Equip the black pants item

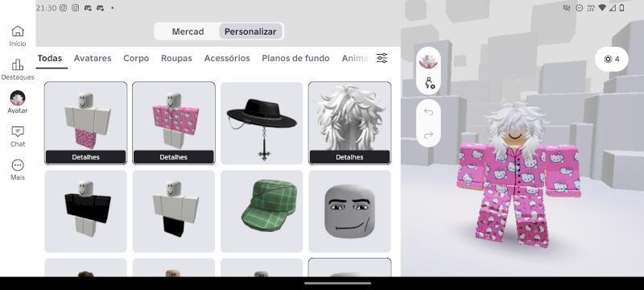pos(173,211)
